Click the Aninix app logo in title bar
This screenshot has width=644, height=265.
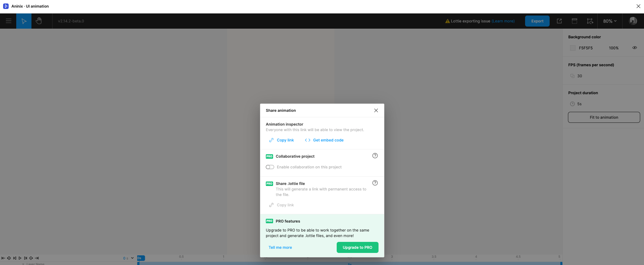coord(6,6)
